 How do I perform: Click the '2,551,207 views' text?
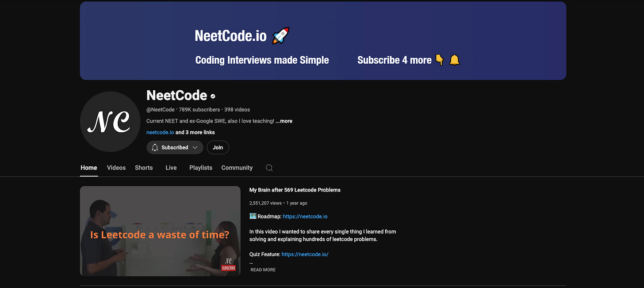tap(265, 203)
